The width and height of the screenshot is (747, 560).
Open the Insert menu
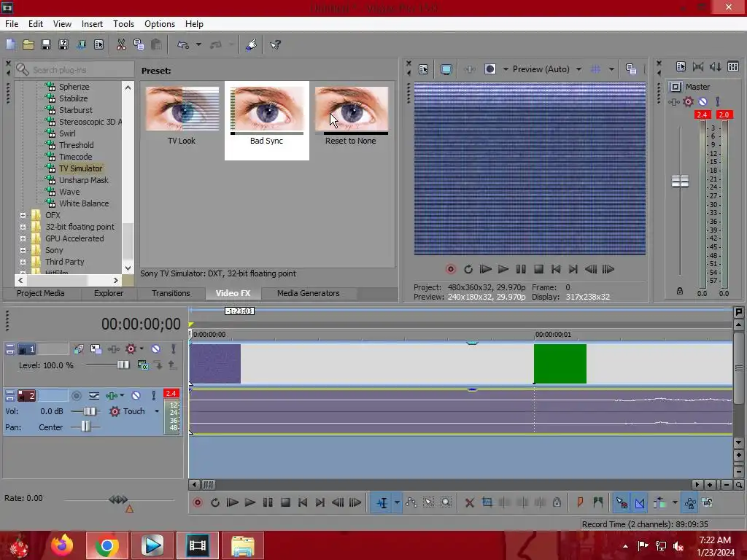pos(92,24)
